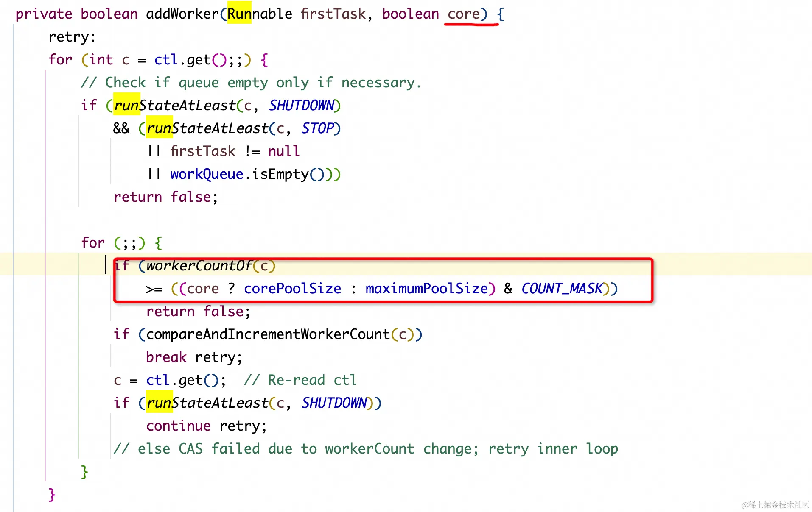This screenshot has height=512, width=812.
Task: Click 'c = ctl.get();' assignment
Action: click(170, 380)
